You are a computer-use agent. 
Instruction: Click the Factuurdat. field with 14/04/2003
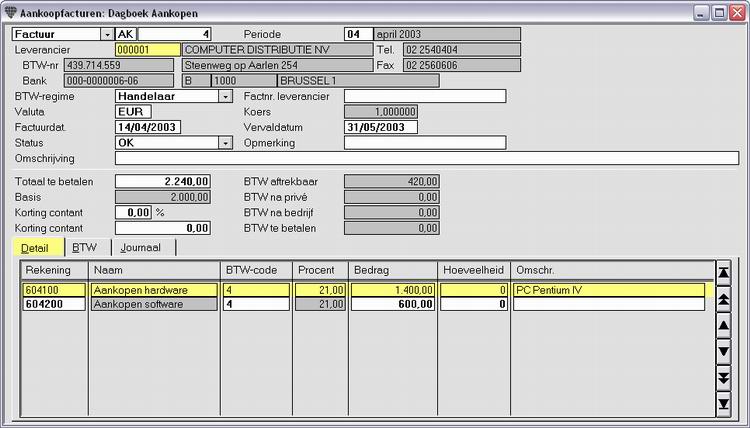(146, 127)
